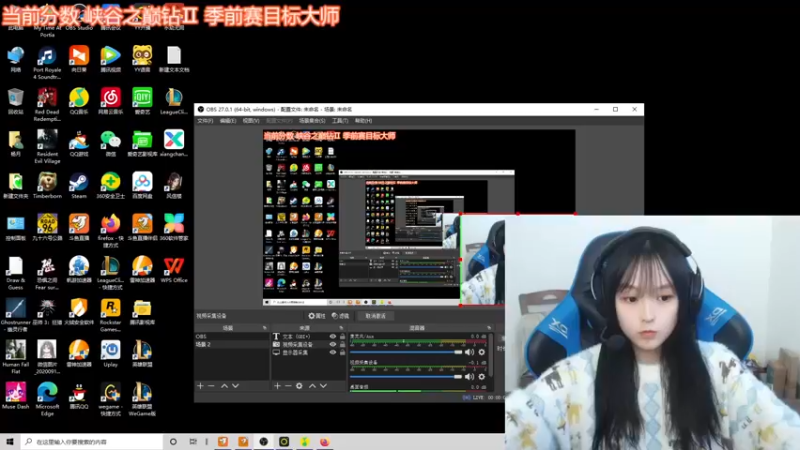The image size is (800, 450).
Task: Adjust the video capture device volume slider
Action: 406,377
